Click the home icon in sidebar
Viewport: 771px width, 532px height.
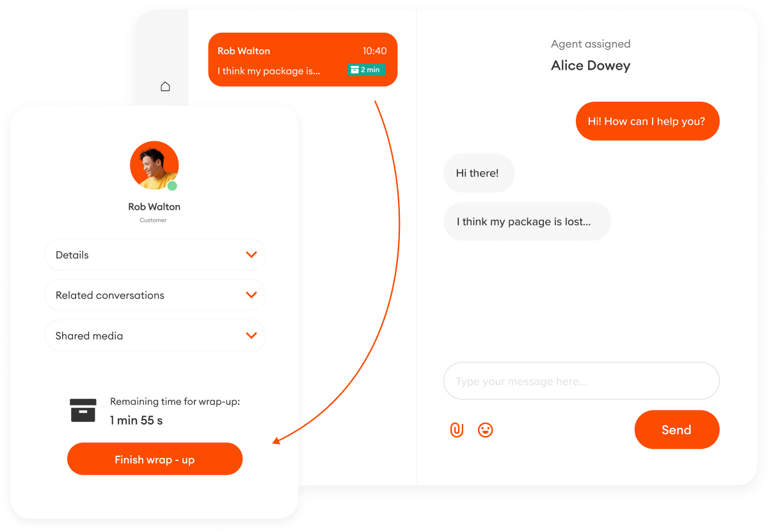165,86
